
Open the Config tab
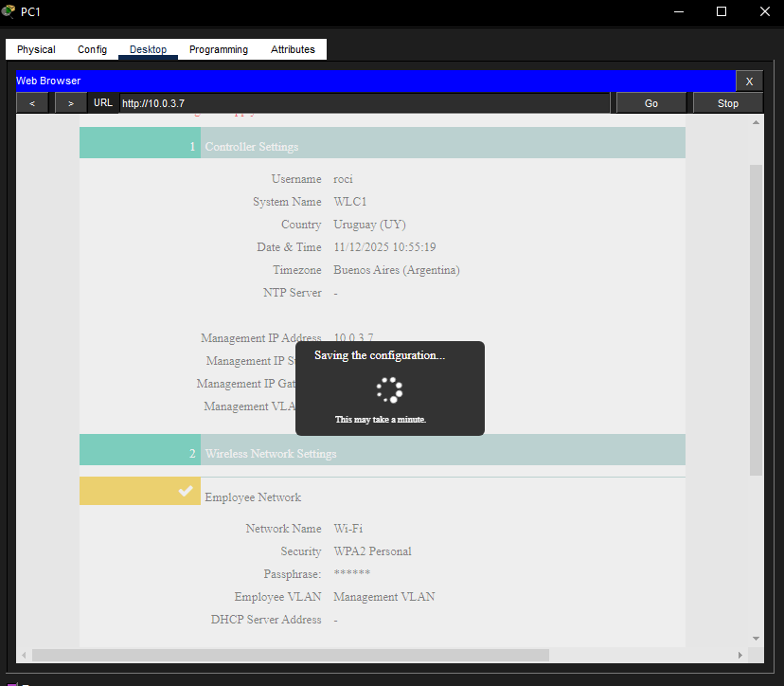(92, 49)
